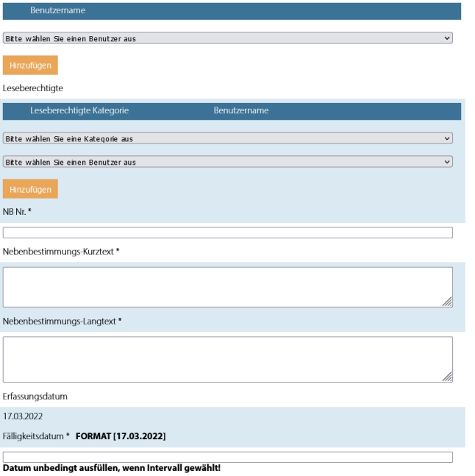This screenshot has height=476, width=475.
Task: Focus the Fälligkeitsdatum date input field
Action: [x=227, y=457]
